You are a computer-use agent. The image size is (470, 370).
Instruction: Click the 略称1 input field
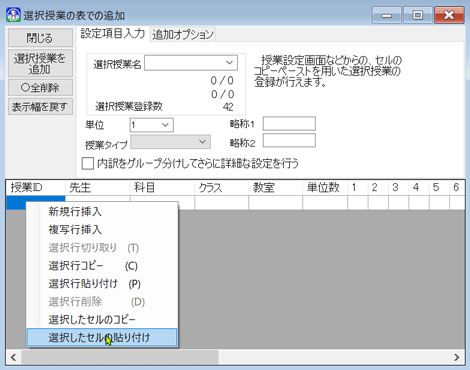point(289,124)
